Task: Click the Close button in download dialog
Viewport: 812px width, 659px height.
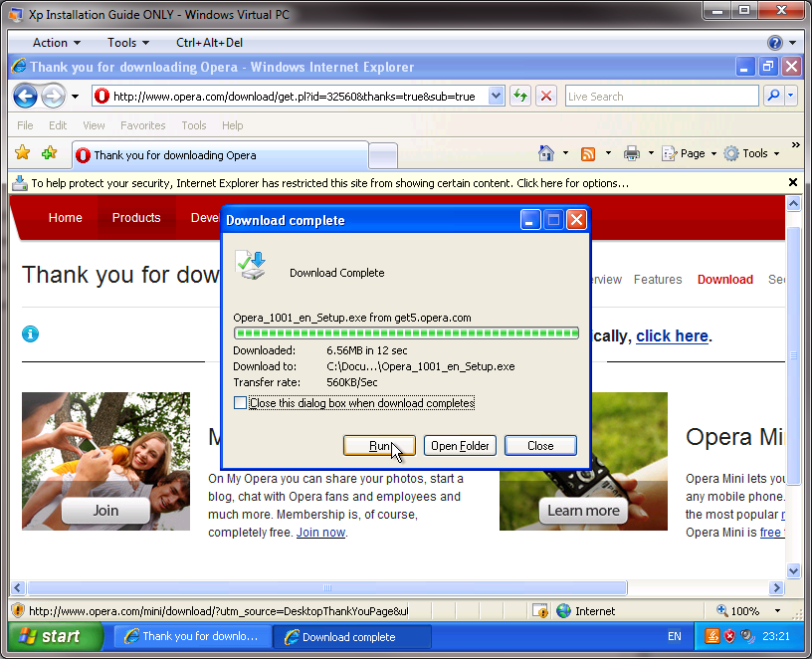Action: (540, 446)
